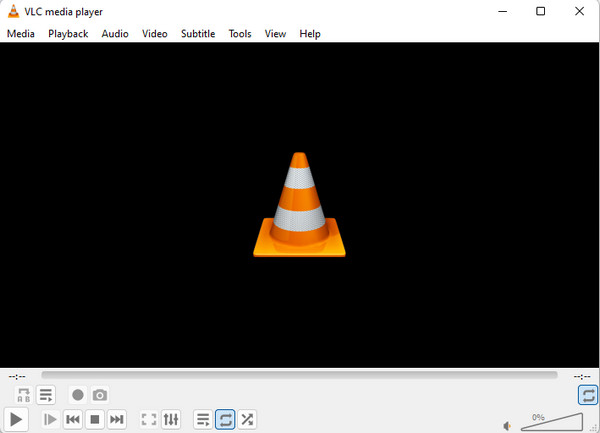Image resolution: width=600 pixels, height=433 pixels.
Task: Open the Help menu
Action: pyautogui.click(x=310, y=34)
